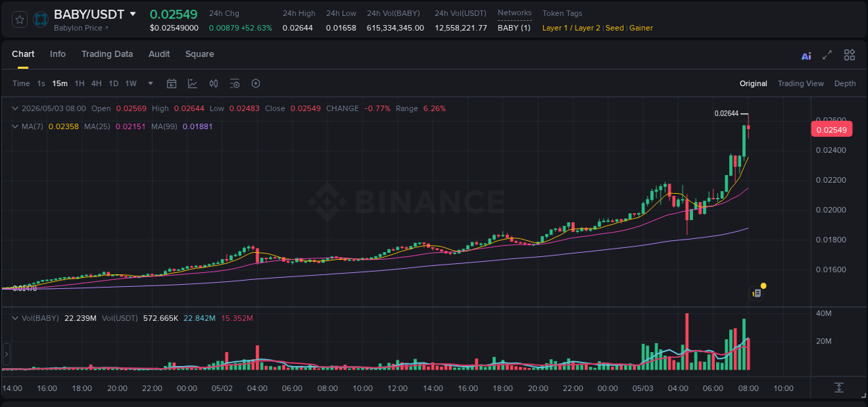
Task: Select the 1s interval
Action: [41, 83]
